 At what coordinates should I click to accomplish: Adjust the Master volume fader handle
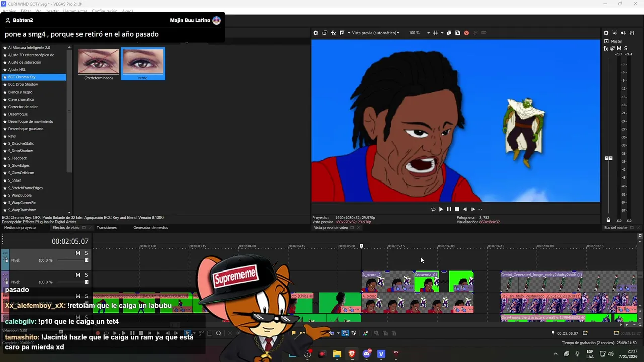point(608,158)
